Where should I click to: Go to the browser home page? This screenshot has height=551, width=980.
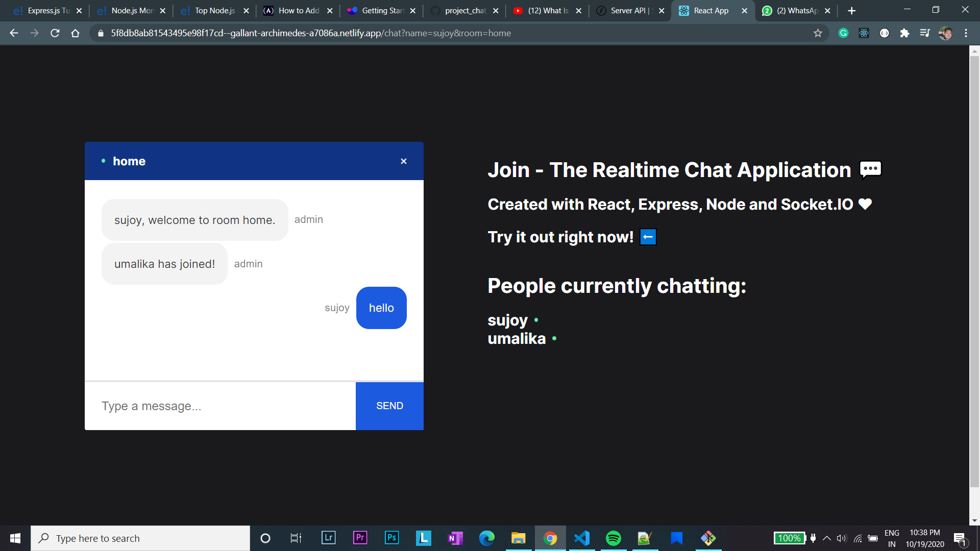click(x=75, y=33)
